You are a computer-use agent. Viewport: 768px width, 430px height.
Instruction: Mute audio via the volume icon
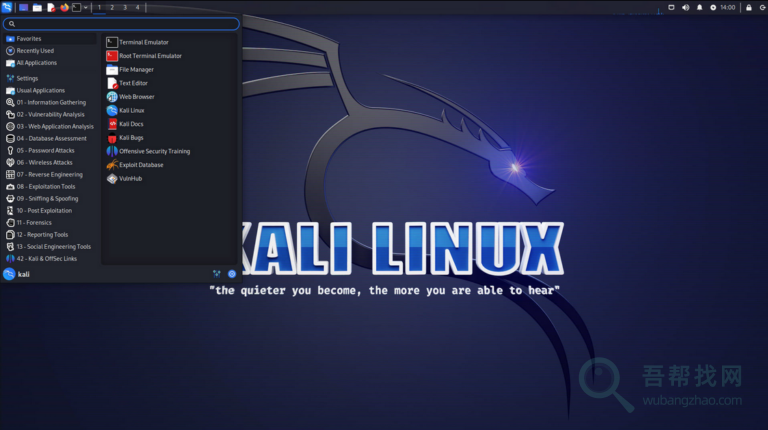(x=685, y=7)
